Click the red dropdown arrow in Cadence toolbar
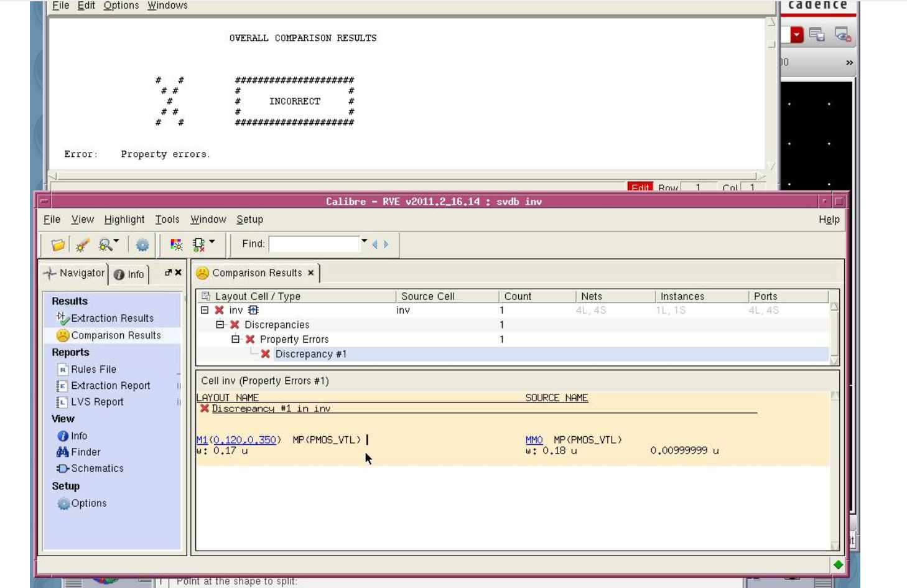Viewport: 907px width, 588px height. point(797,35)
